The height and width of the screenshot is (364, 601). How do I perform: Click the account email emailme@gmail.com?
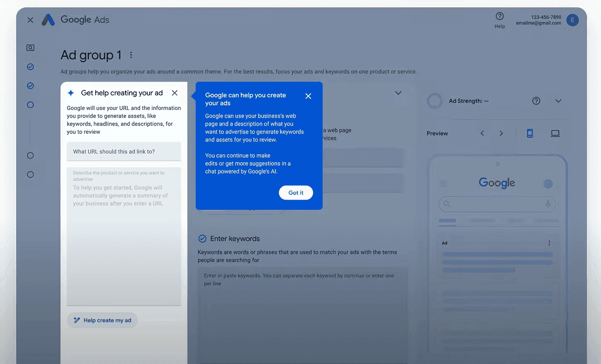[539, 23]
